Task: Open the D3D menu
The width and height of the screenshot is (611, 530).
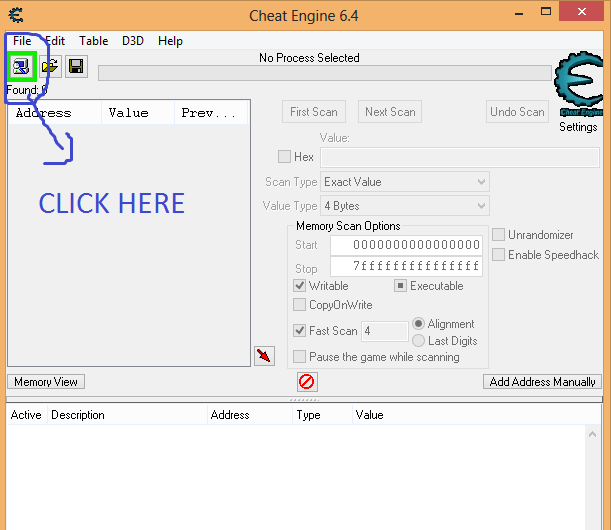Action: [133, 41]
